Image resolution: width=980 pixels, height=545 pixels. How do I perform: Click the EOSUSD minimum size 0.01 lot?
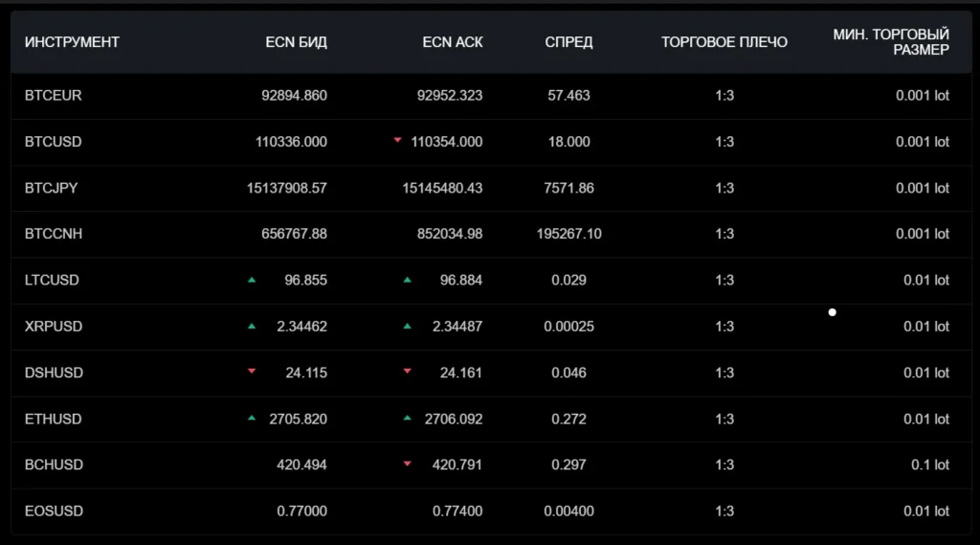pyautogui.click(x=926, y=511)
